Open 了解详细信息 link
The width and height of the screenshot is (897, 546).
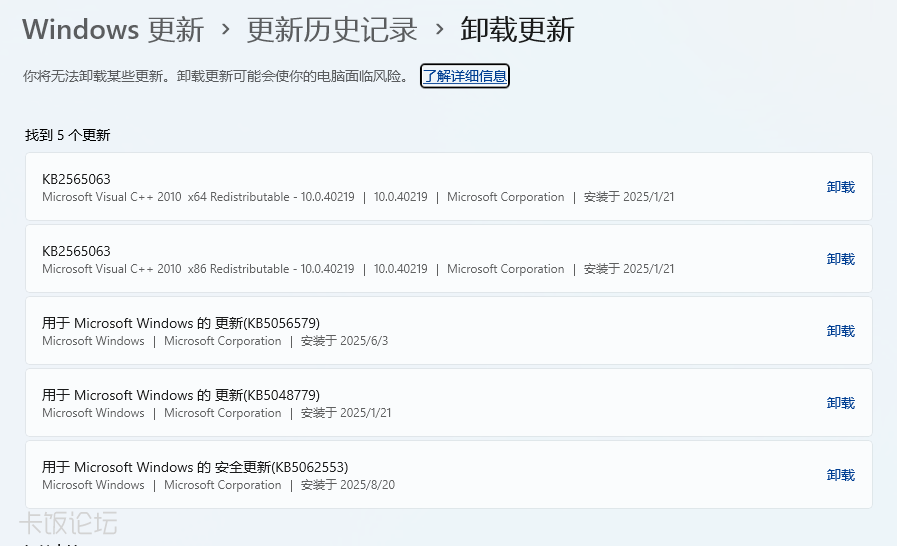(x=465, y=76)
